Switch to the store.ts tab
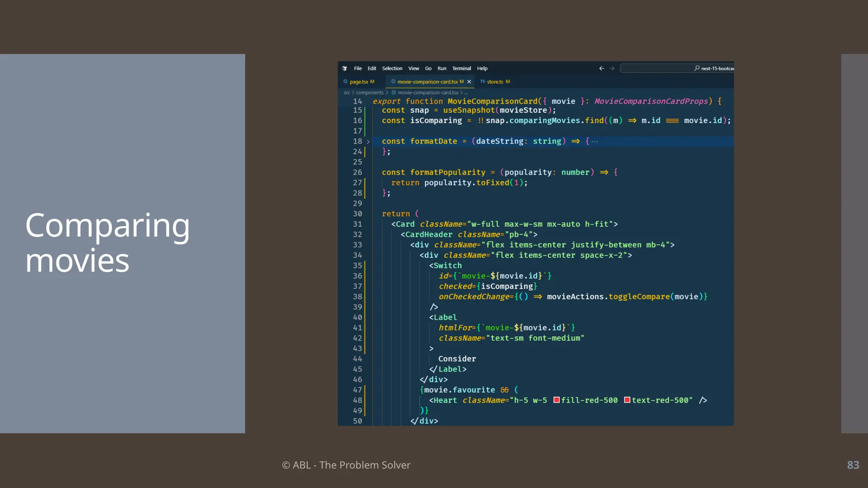The image size is (868, 488). [495, 82]
